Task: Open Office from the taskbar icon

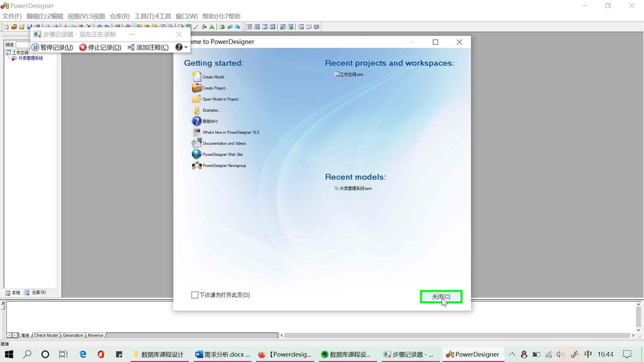Action: pyautogui.click(x=101, y=354)
